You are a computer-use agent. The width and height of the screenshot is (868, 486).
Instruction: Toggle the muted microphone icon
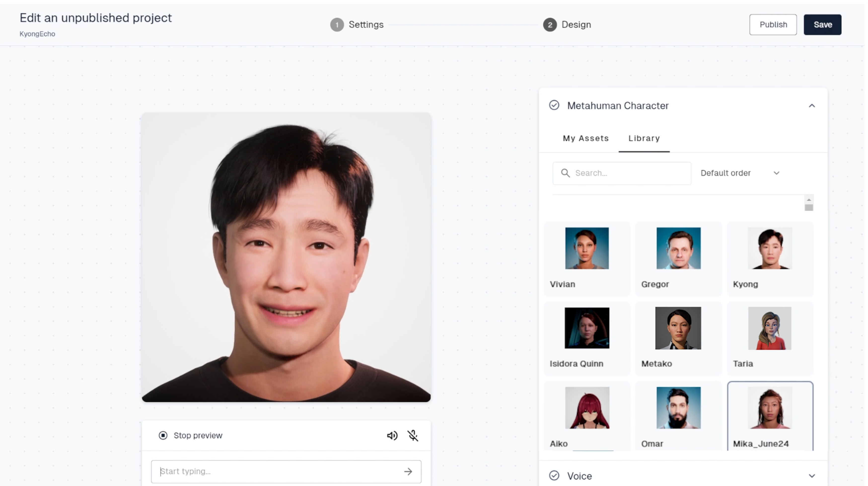(x=413, y=435)
